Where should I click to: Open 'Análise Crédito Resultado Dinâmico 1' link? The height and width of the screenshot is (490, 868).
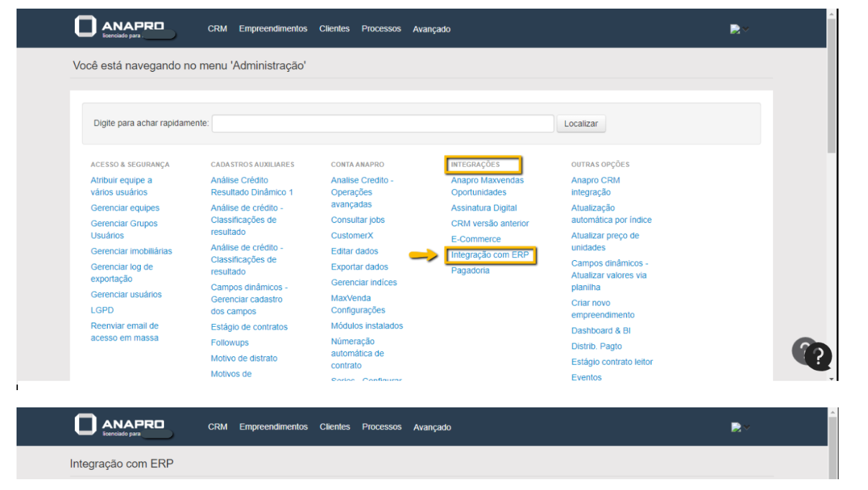252,186
